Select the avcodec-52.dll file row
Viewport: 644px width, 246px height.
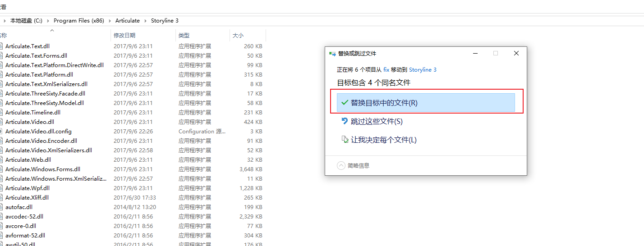(24, 217)
